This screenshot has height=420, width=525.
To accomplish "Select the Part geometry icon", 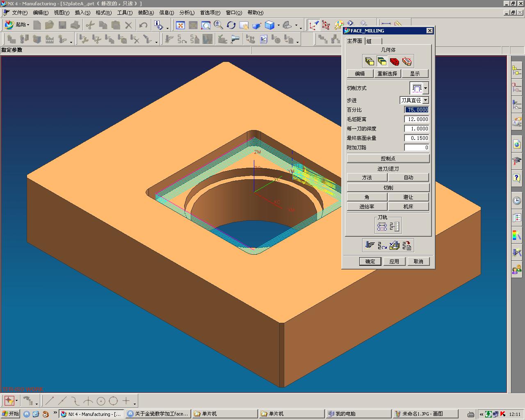I will click(370, 62).
